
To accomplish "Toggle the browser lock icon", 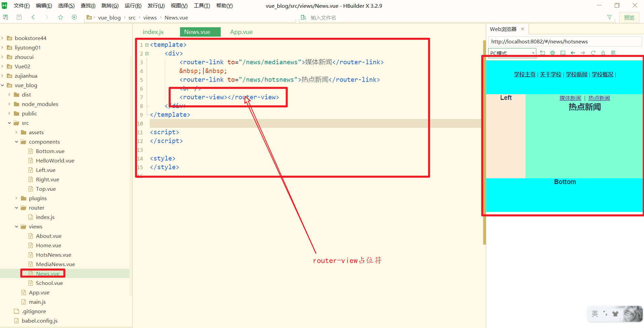I will [603, 53].
